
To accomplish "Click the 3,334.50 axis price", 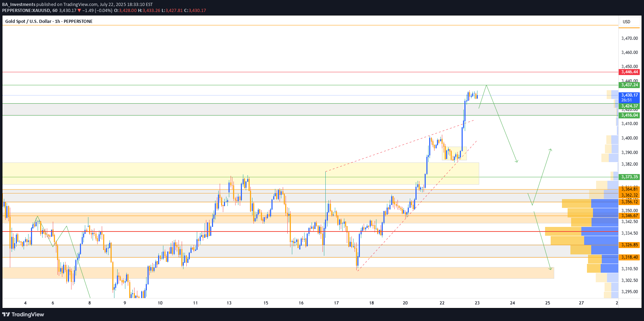I will tap(630, 233).
